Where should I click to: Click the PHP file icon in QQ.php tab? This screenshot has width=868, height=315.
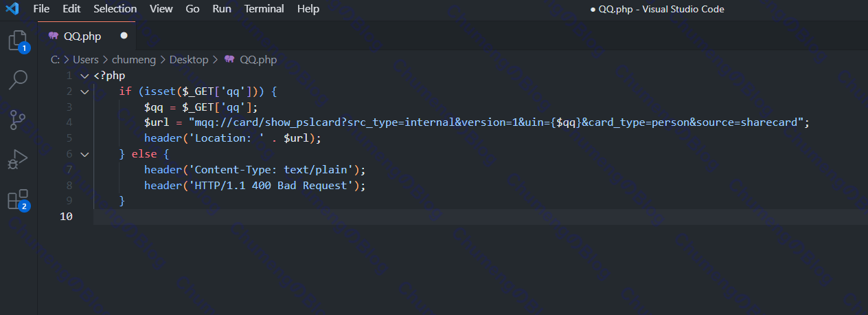pyautogui.click(x=54, y=36)
